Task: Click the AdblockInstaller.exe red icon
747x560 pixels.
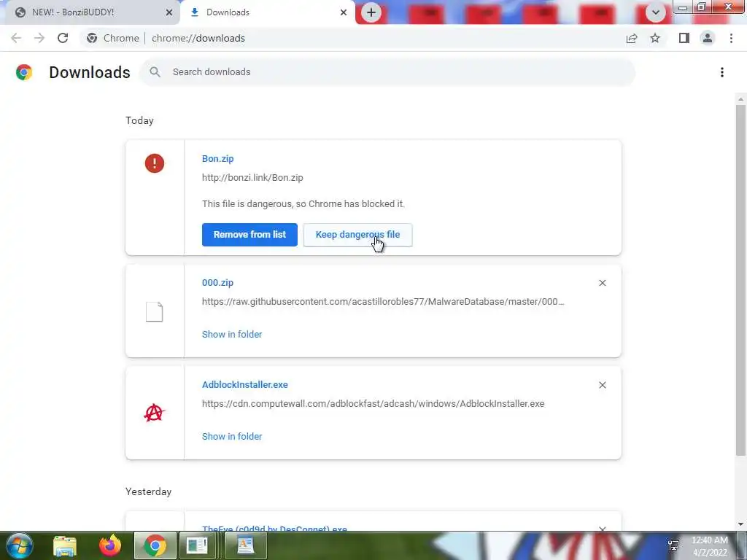Action: tap(155, 413)
